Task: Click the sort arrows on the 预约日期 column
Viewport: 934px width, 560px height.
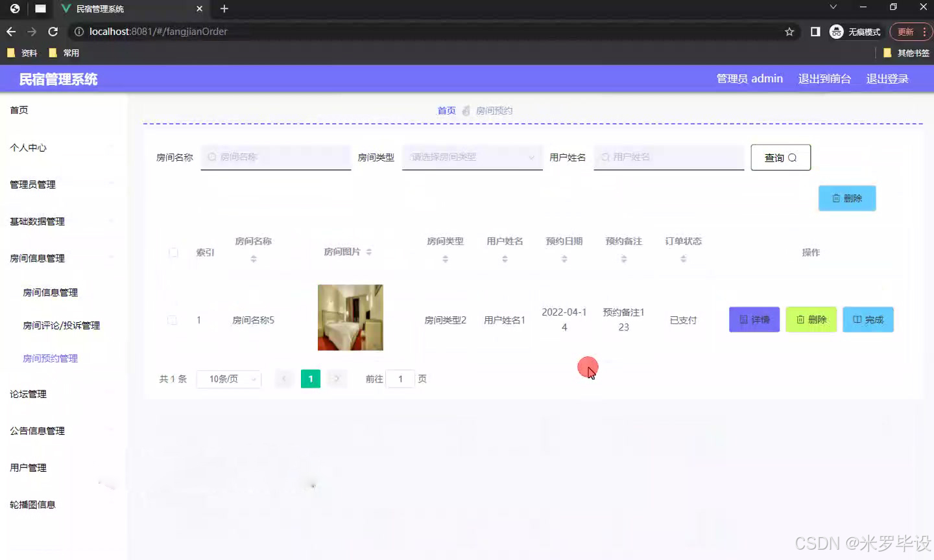Action: [564, 257]
